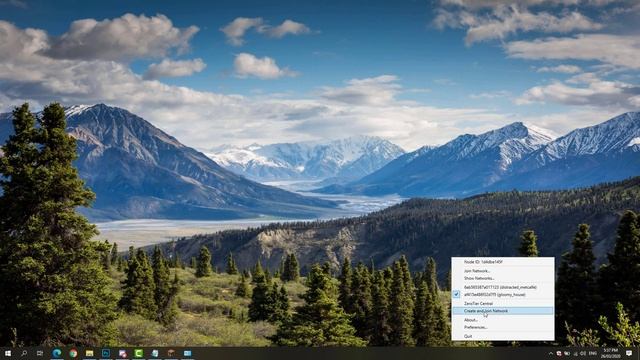Open Task View on the taskbar
Image resolution: width=640 pixels, height=360 pixels.
point(40,353)
